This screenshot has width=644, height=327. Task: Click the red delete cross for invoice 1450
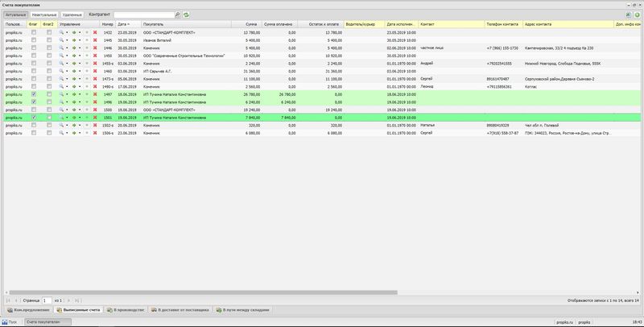pos(95,56)
